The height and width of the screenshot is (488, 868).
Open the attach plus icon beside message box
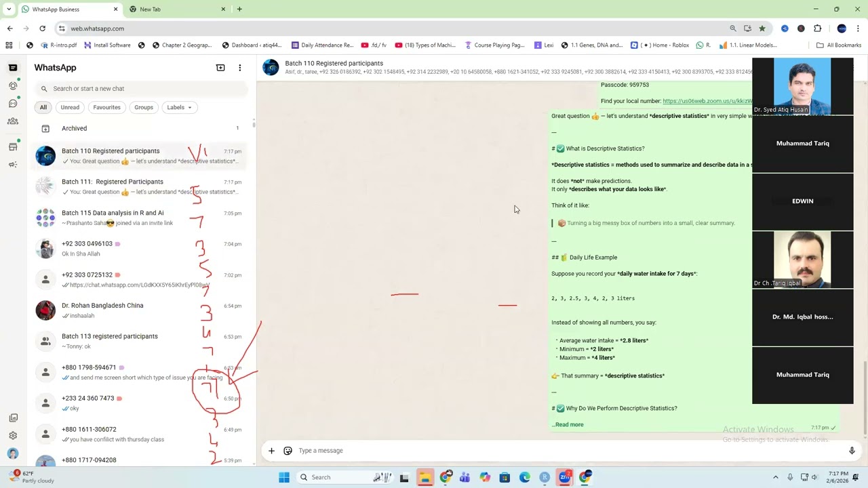271,451
